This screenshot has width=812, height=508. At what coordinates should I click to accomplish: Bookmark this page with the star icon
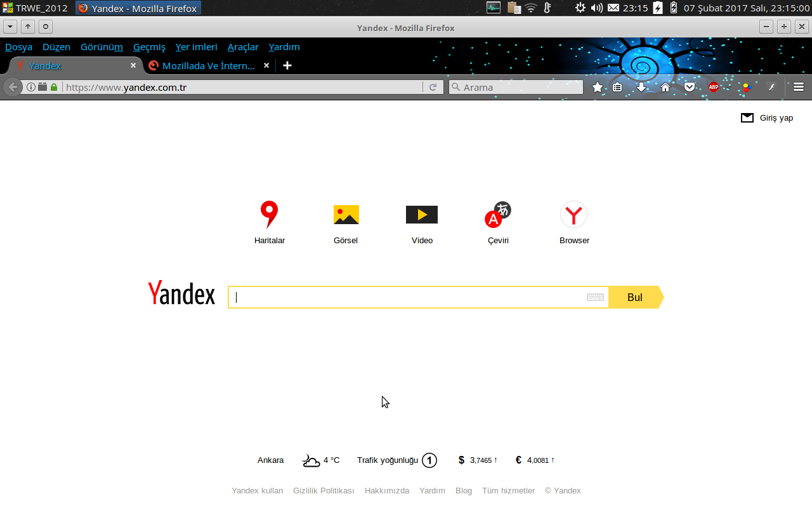tap(598, 87)
